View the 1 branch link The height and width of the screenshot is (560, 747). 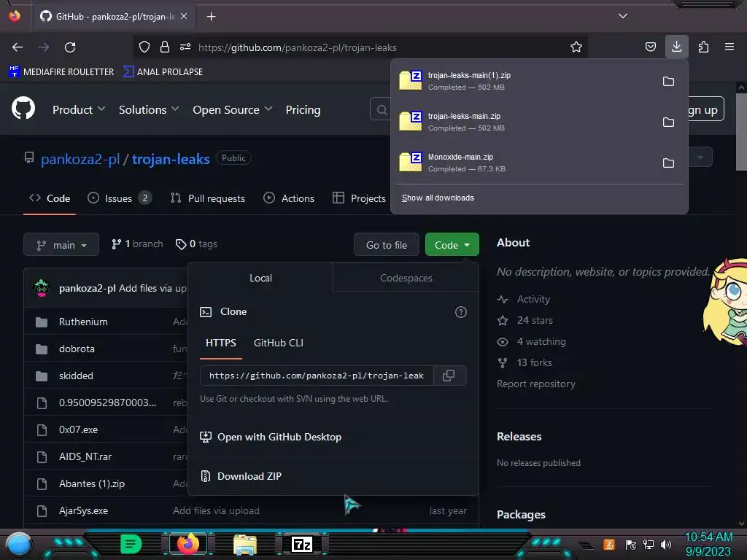click(x=137, y=244)
